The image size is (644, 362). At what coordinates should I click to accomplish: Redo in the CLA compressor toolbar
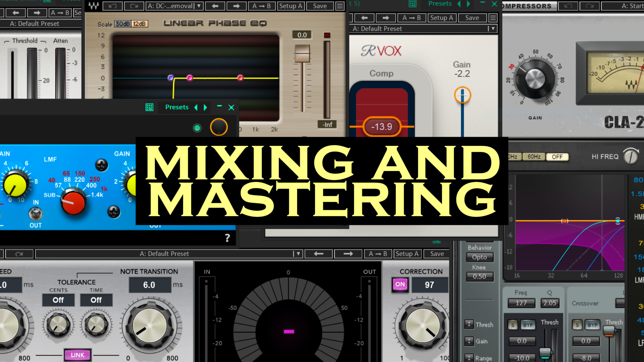point(590,6)
